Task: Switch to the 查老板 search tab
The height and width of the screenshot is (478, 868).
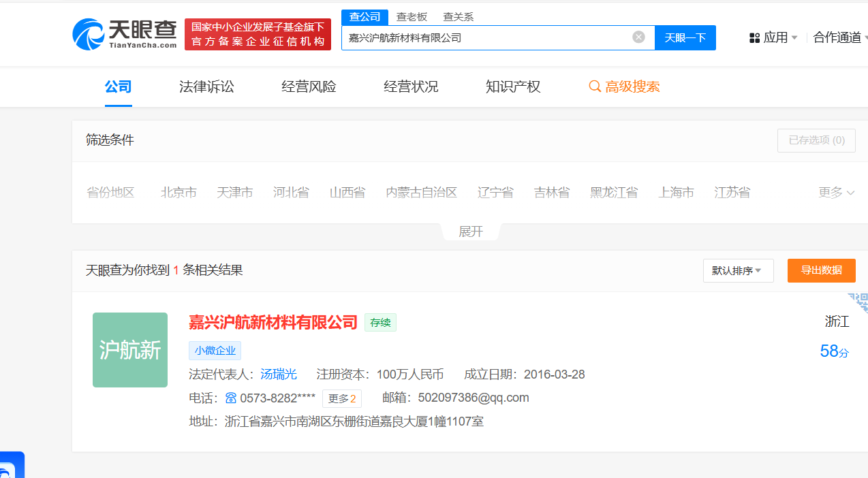Action: (412, 17)
